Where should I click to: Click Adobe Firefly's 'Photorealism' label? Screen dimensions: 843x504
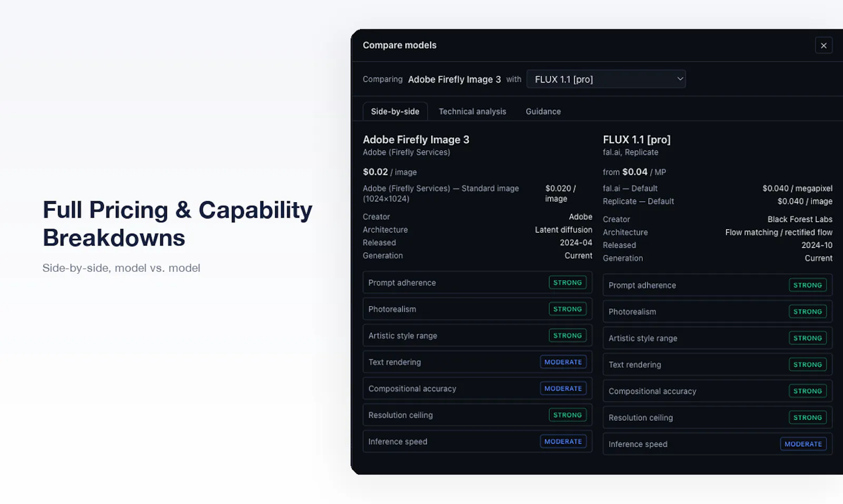coord(392,309)
